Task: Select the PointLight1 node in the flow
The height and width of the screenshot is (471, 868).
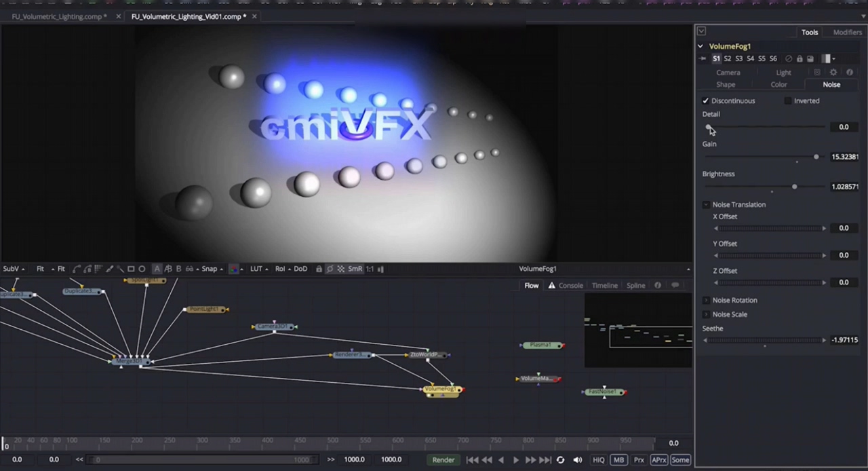Action: [206, 309]
